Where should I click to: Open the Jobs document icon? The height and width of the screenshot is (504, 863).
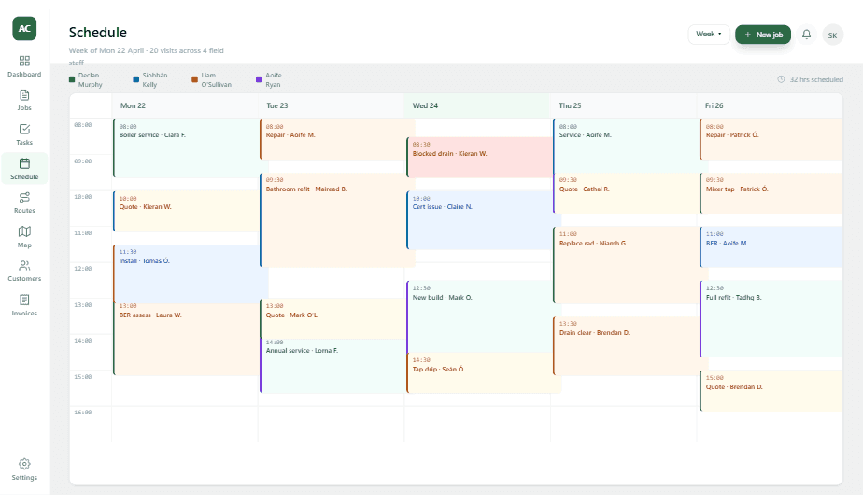click(x=24, y=95)
